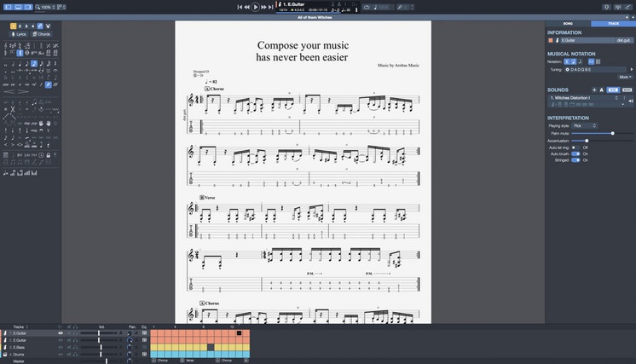Open the zoom 100% dropdown

click(45, 7)
